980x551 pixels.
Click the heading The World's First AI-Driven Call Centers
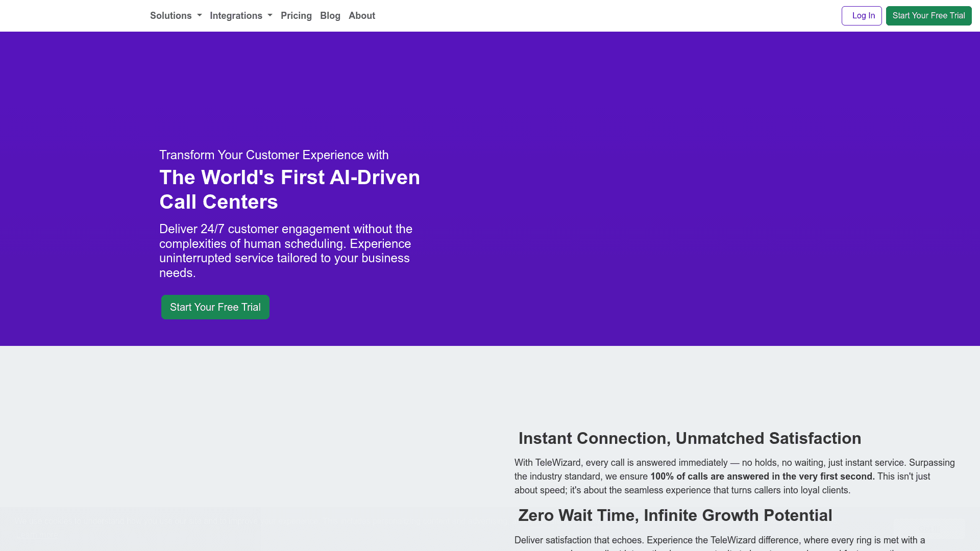pos(289,189)
